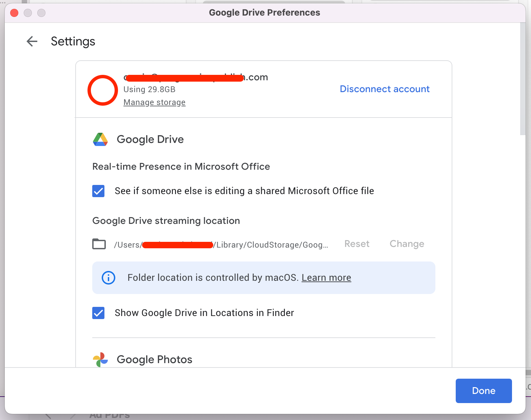Open Learn more about folder location
The image size is (531, 420).
point(326,278)
